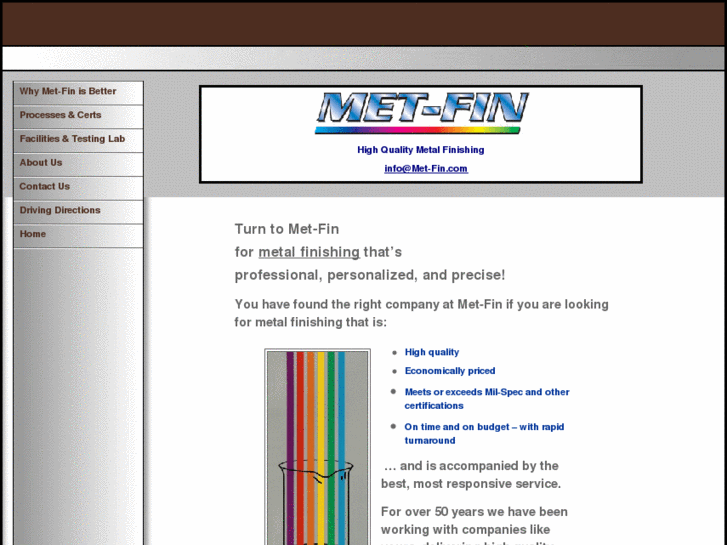Viewport: 727px width, 545px height.
Task: Click the Economically priced bullet
Action: [x=450, y=371]
